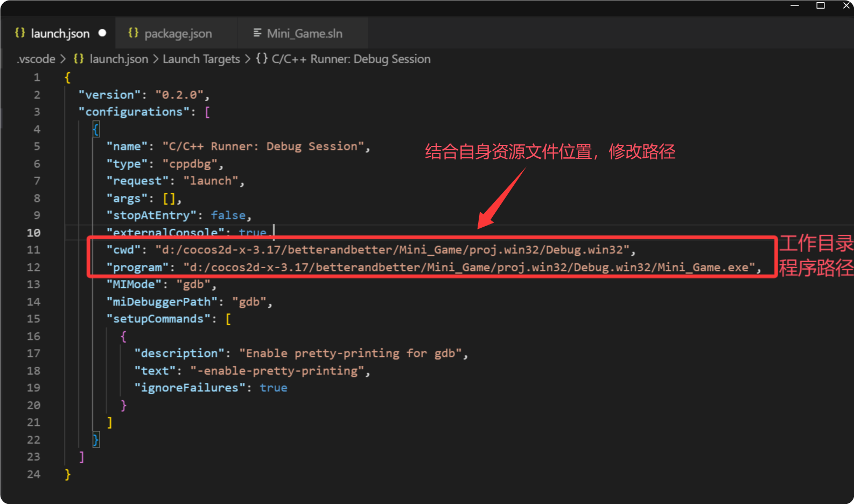Click the "args" key on line 8

click(x=127, y=198)
